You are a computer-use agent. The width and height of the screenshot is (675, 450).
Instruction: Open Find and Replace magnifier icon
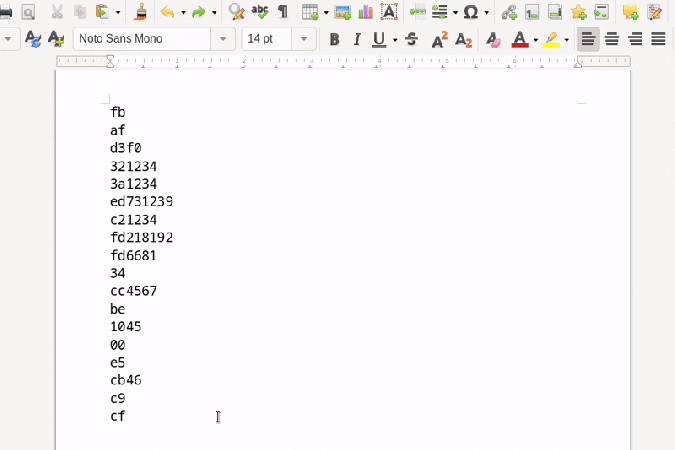236,12
